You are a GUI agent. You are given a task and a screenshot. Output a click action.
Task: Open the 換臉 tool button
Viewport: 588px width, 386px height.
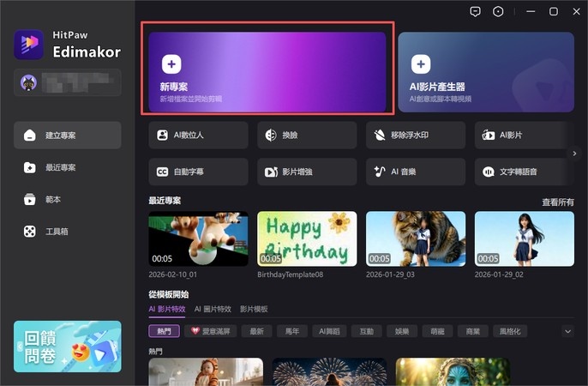pos(307,135)
